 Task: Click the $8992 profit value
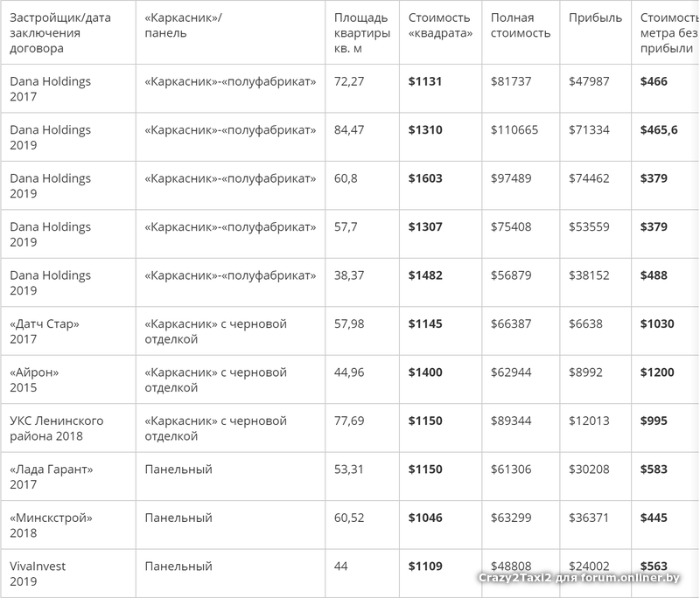click(586, 372)
